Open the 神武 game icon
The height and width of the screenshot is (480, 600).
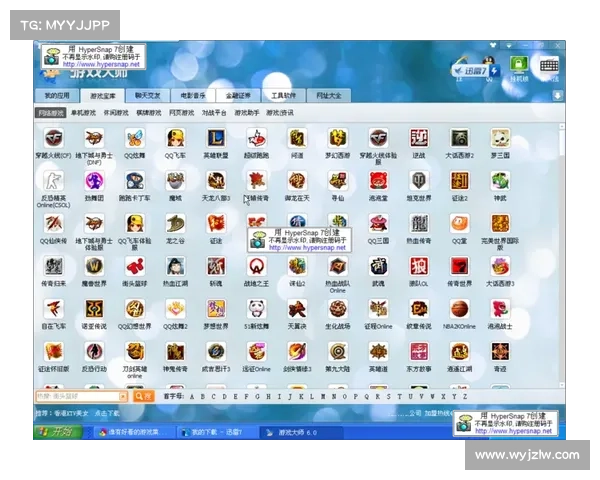pos(500,181)
